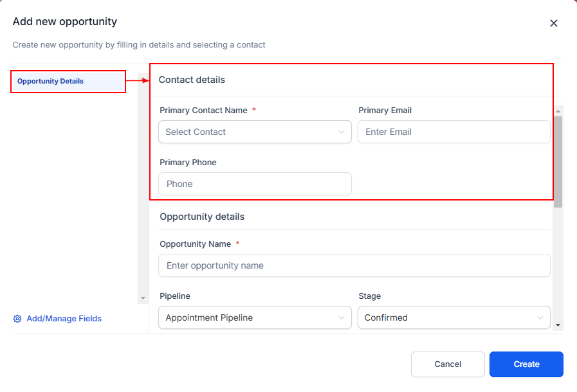Click the form scrollbar's up arrow

pyautogui.click(x=558, y=111)
